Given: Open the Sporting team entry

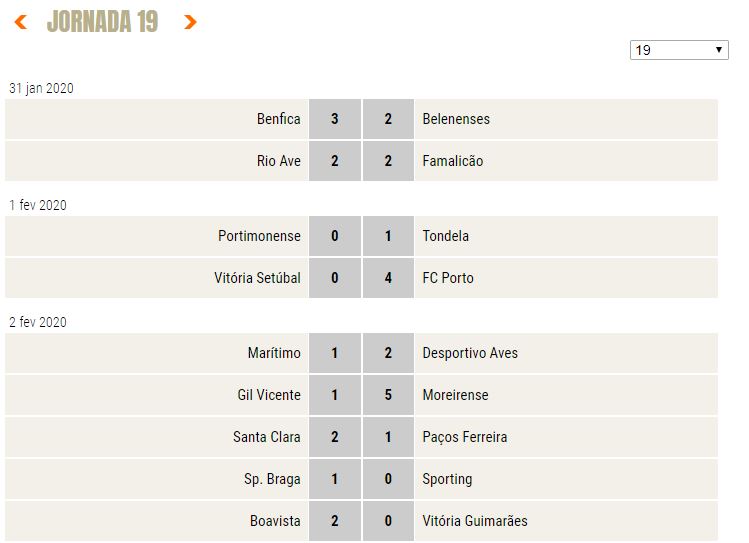Looking at the screenshot, I should (x=447, y=479).
